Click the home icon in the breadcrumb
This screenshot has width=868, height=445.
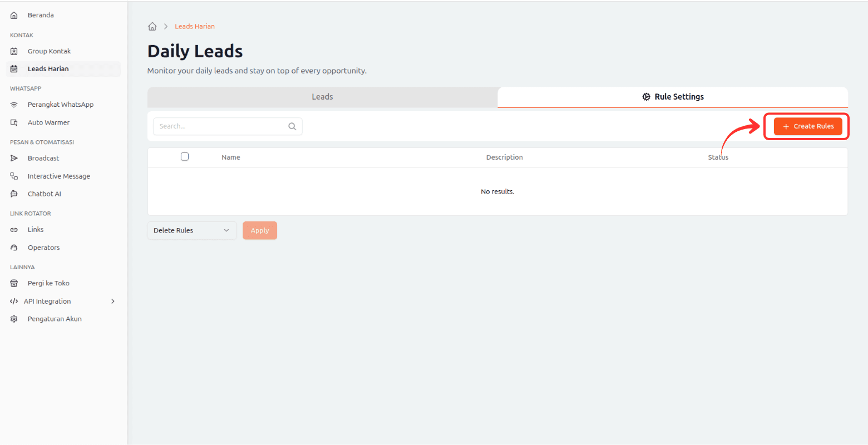tap(152, 27)
